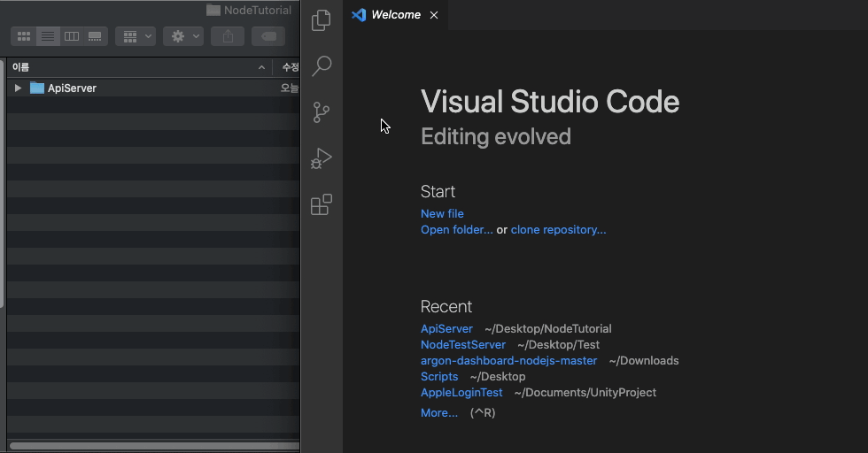Screen dimensions: 868x453
Task: Click the Finder left vertical scrollbar
Action: click(x=2, y=182)
